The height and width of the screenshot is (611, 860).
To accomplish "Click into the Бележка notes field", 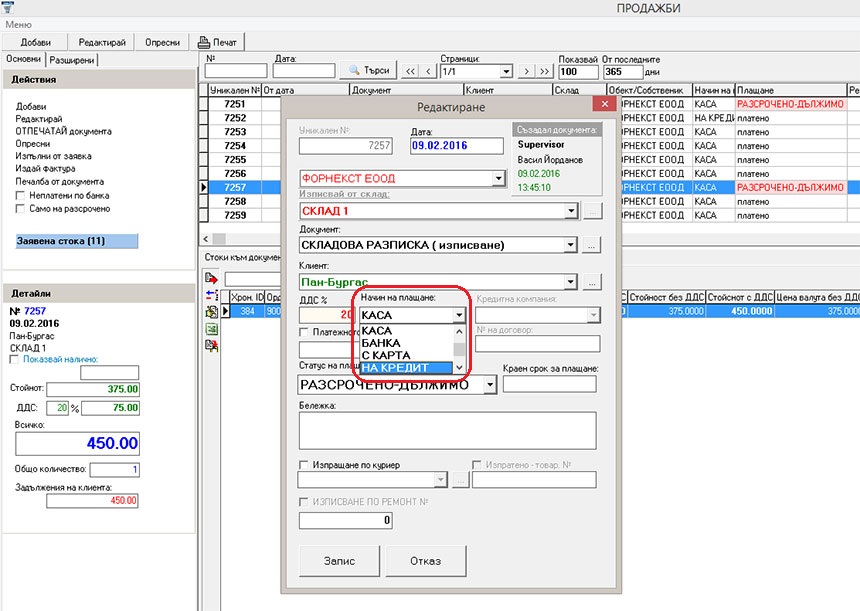I will pyautogui.click(x=447, y=430).
